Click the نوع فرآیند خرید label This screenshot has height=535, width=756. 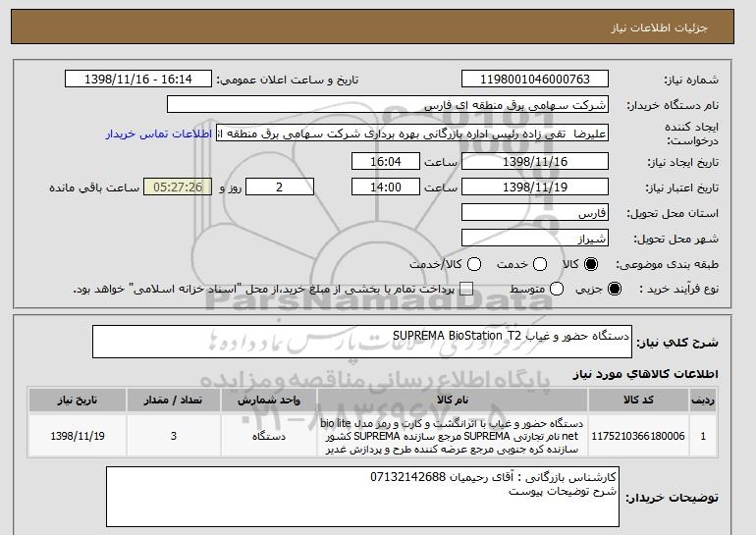tap(678, 289)
